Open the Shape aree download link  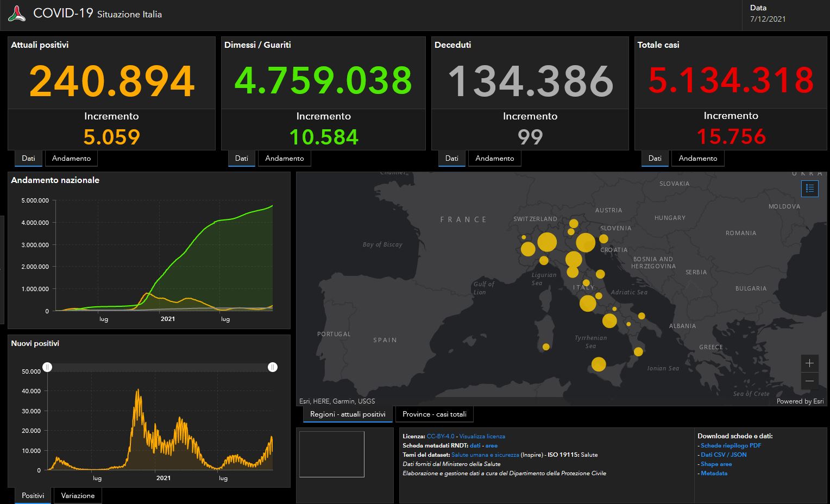point(716,464)
